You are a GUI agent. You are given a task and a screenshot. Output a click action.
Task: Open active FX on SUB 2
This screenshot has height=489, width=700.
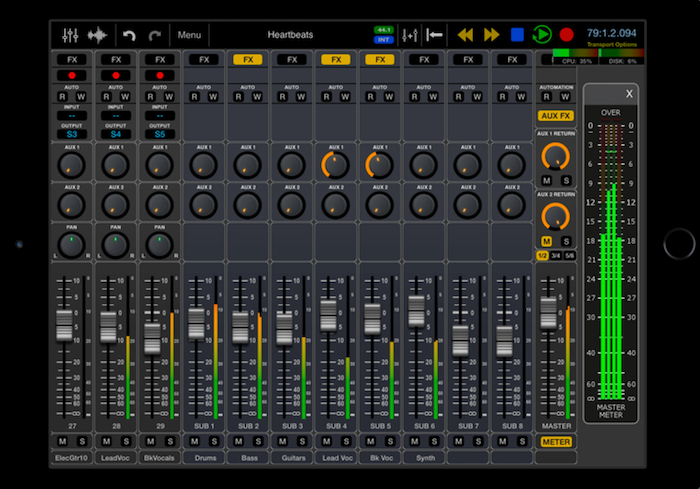(248, 60)
